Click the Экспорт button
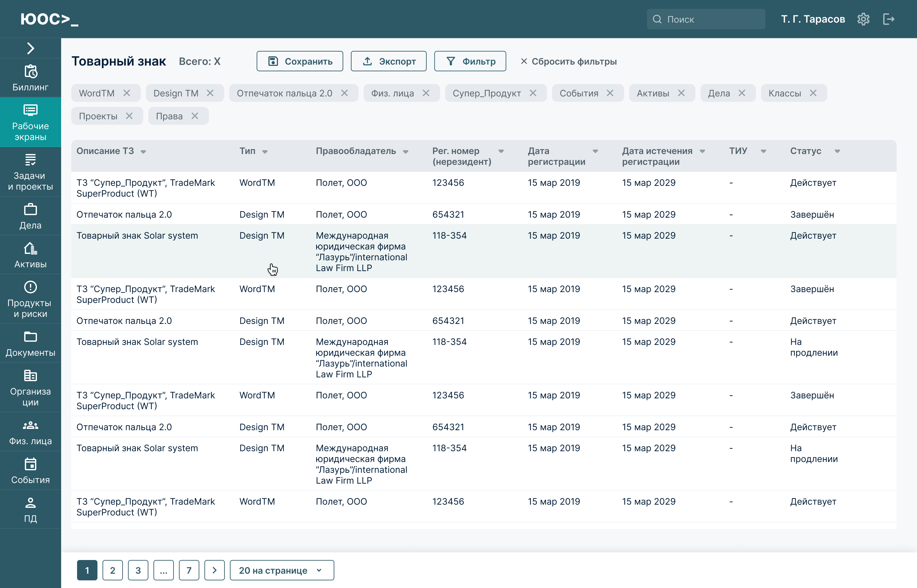917x588 pixels. tap(388, 61)
